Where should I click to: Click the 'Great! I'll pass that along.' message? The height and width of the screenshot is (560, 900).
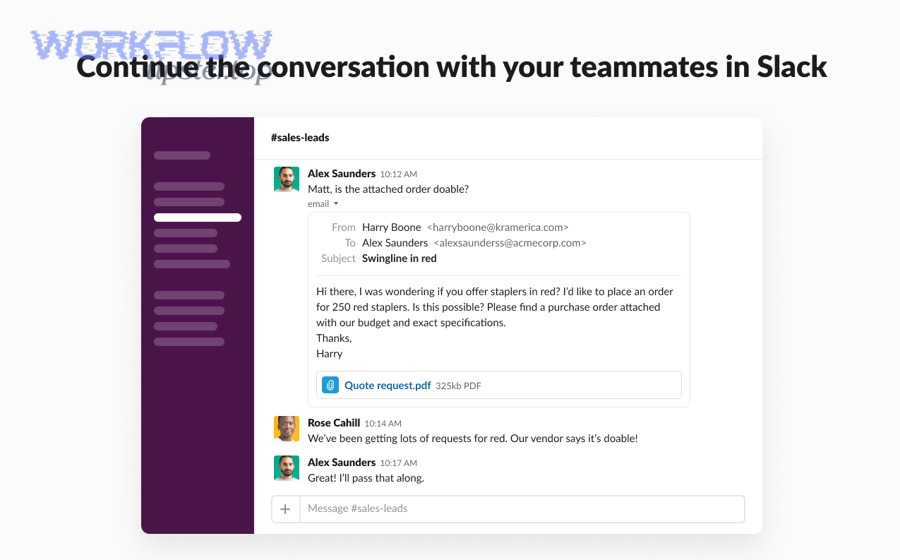click(x=366, y=478)
